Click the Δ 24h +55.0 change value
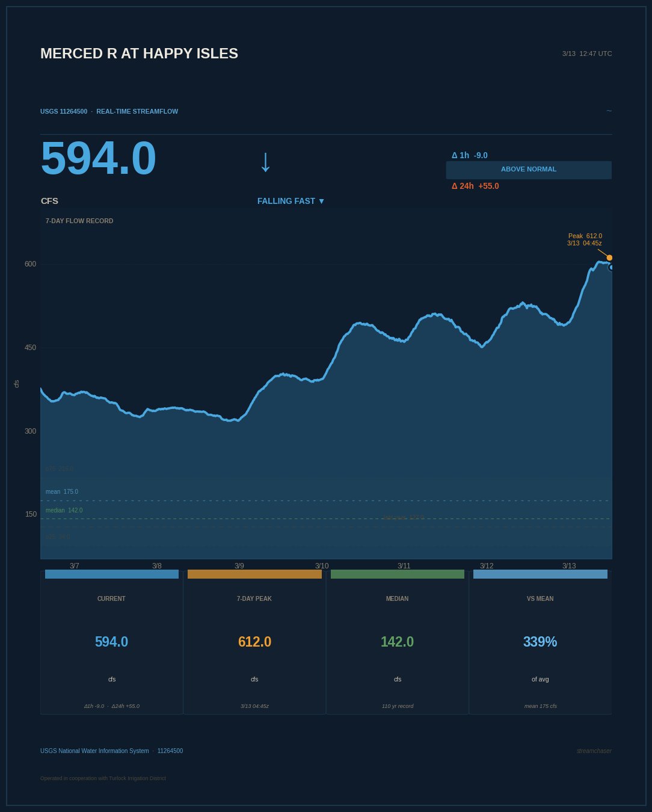Viewport: 652px width, 812px height. click(x=475, y=186)
